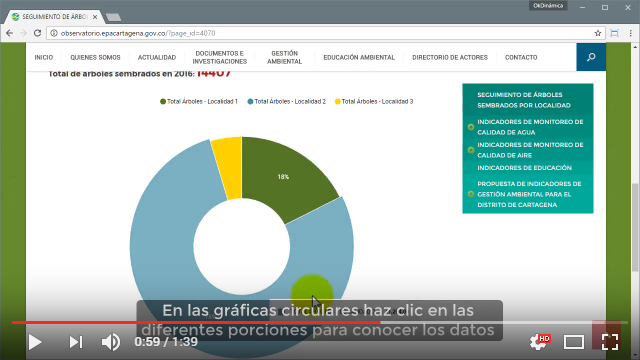This screenshot has height=360, width=640.
Task: Go back in browser history
Action: tap(9, 33)
